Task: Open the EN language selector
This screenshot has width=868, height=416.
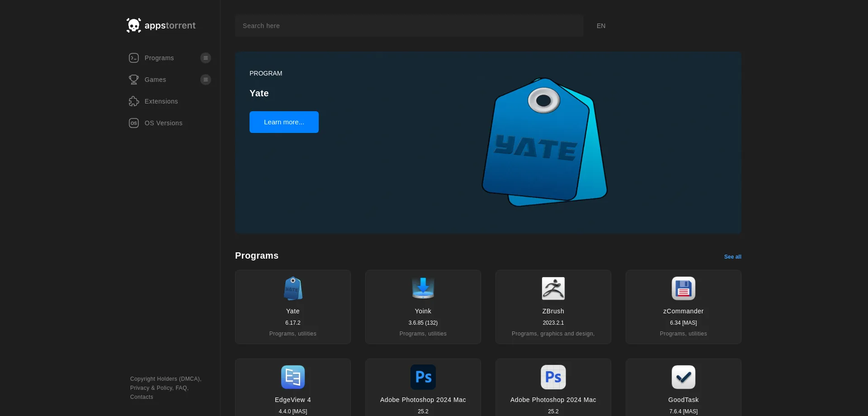Action: 601,26
